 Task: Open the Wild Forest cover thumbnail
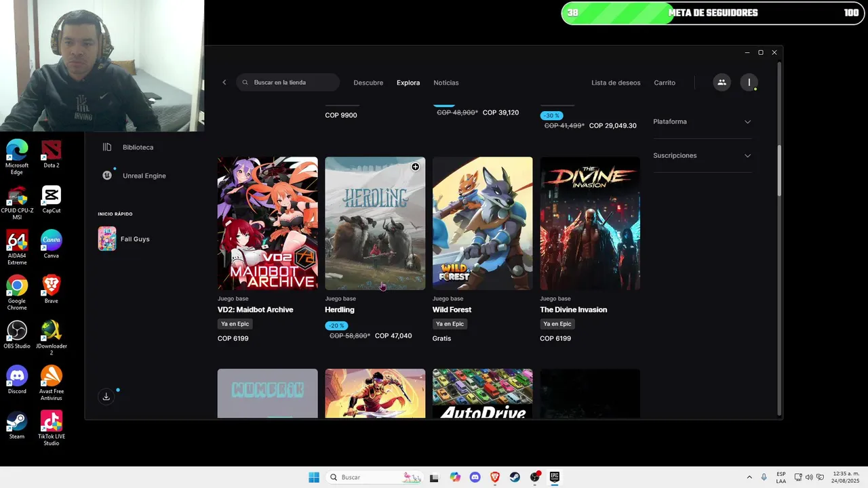click(x=483, y=224)
